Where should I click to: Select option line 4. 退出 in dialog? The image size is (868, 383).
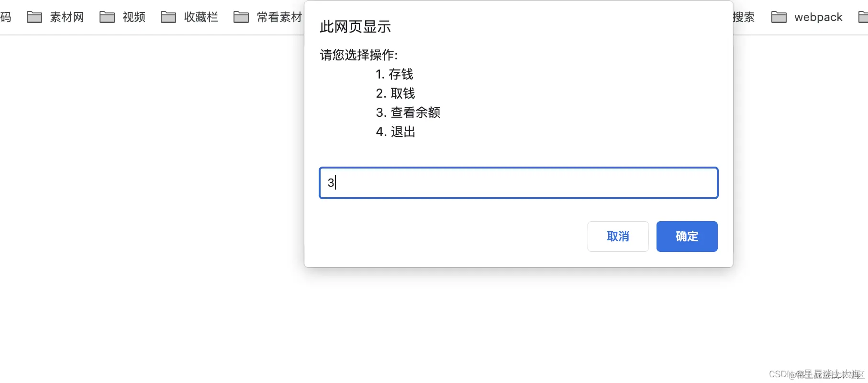coord(395,132)
